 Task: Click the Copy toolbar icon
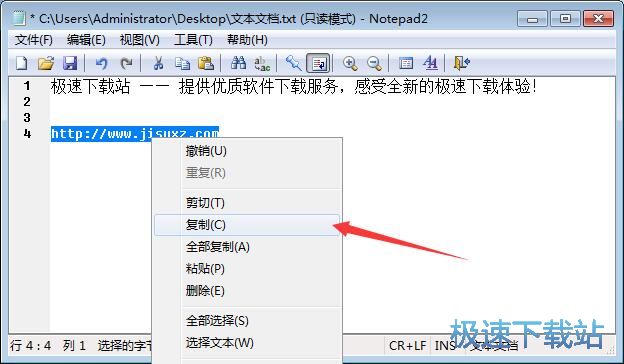(x=183, y=63)
